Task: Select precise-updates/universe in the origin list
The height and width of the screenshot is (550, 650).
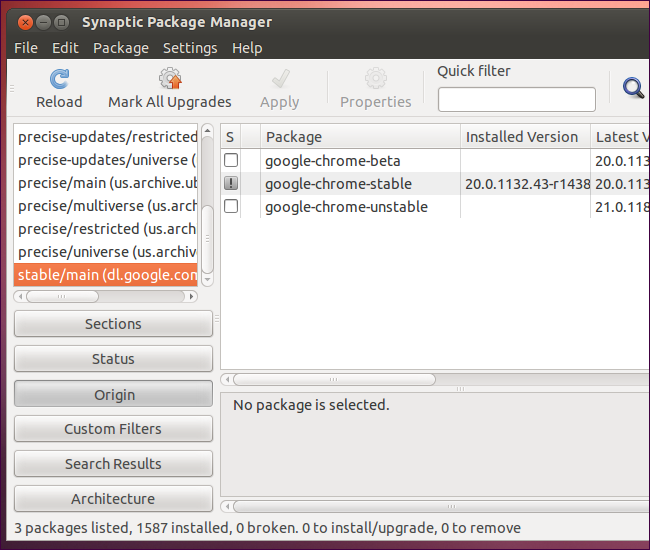Action: click(106, 160)
